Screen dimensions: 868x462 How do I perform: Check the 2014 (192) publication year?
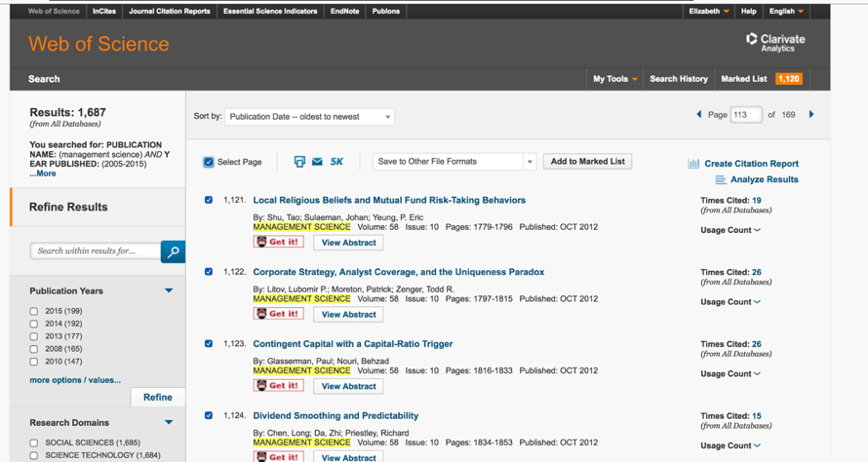(x=34, y=324)
